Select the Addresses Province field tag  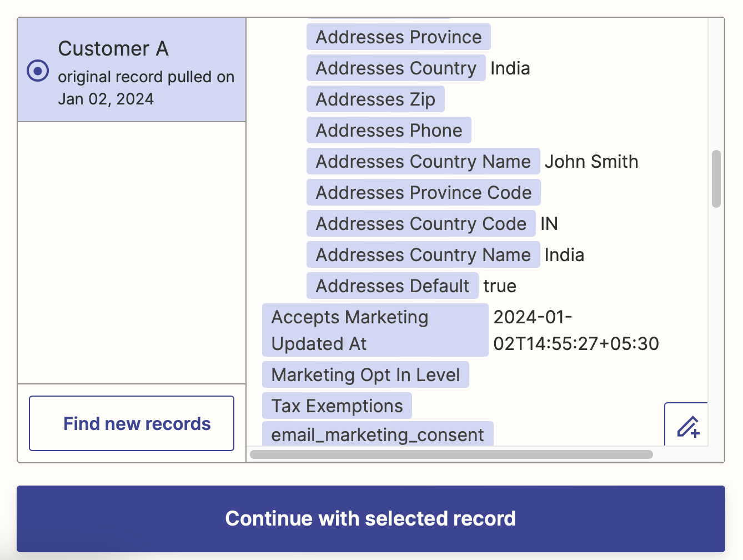399,37
